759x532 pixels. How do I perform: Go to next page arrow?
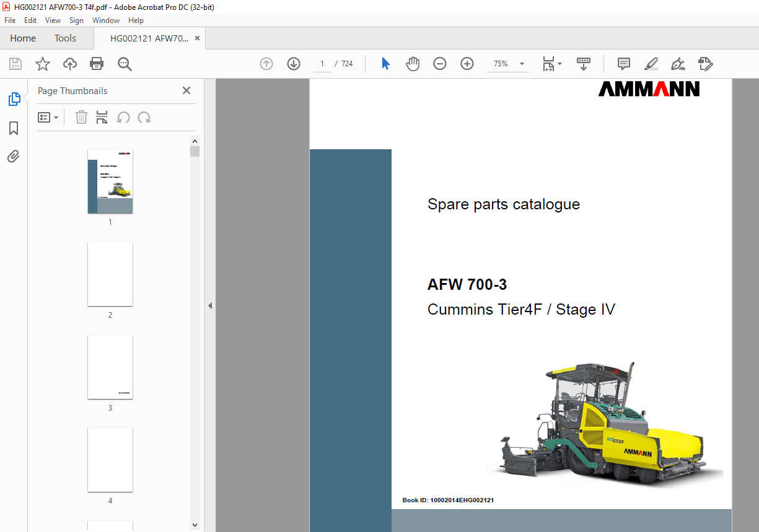click(x=294, y=64)
